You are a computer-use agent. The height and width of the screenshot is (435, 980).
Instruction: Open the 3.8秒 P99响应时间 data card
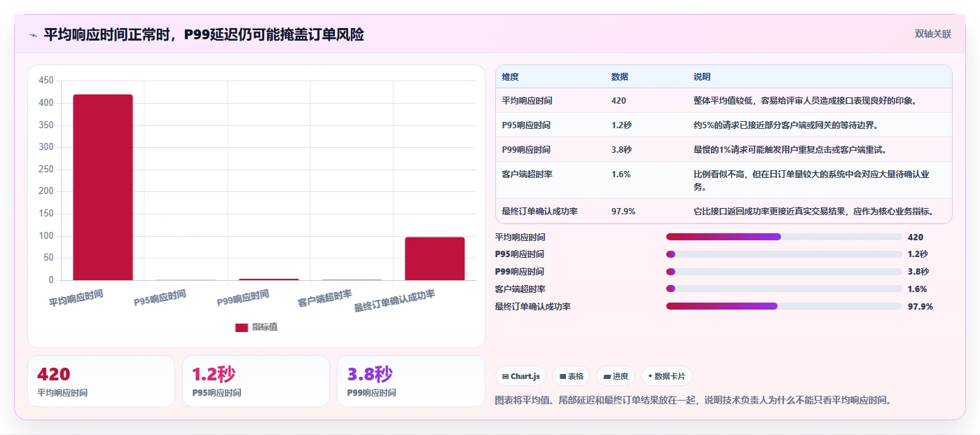coord(410,381)
